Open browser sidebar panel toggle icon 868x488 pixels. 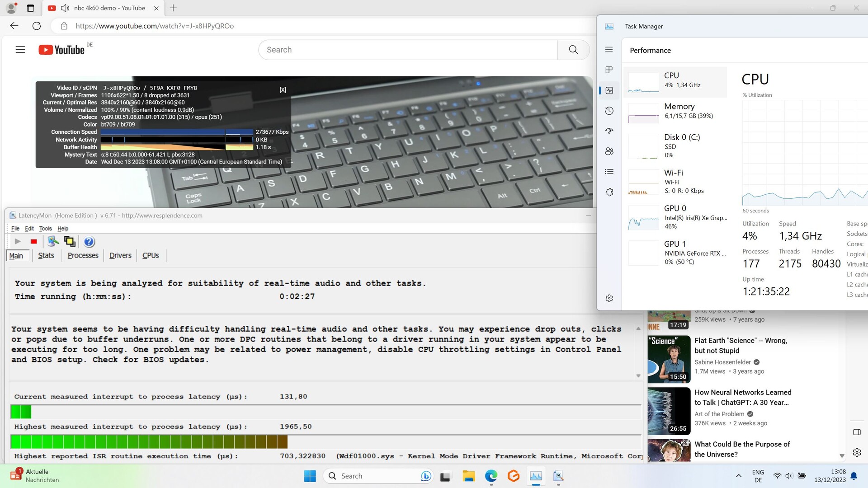pyautogui.click(x=857, y=432)
